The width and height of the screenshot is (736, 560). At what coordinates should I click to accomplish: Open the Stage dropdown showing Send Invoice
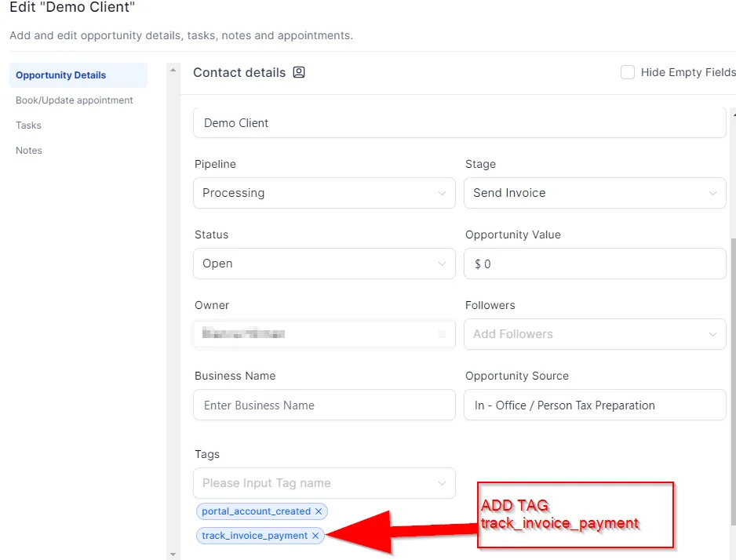tap(595, 193)
